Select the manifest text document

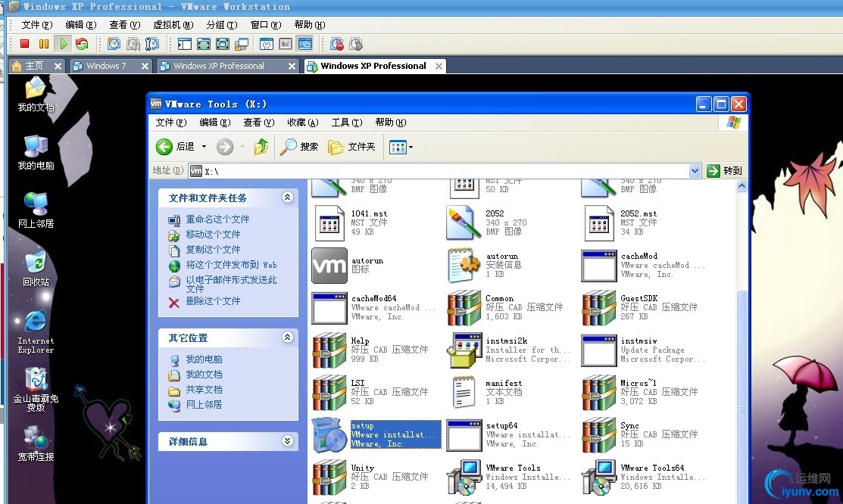[x=488, y=392]
